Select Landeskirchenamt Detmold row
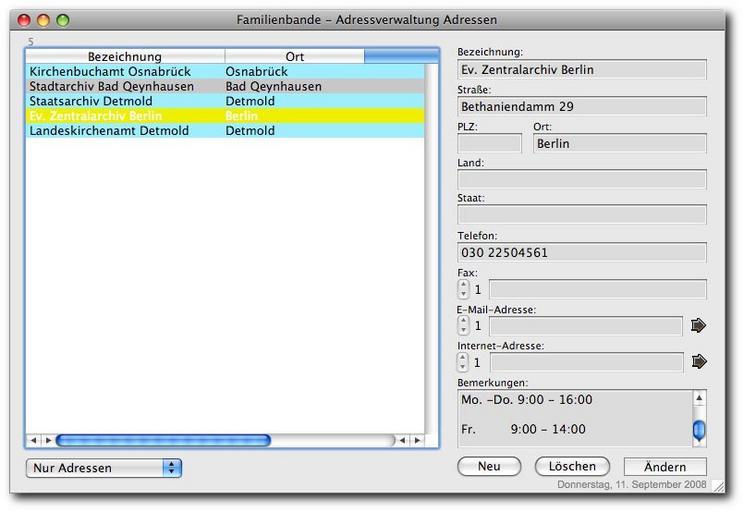This screenshot has height=512, width=744. point(225,130)
